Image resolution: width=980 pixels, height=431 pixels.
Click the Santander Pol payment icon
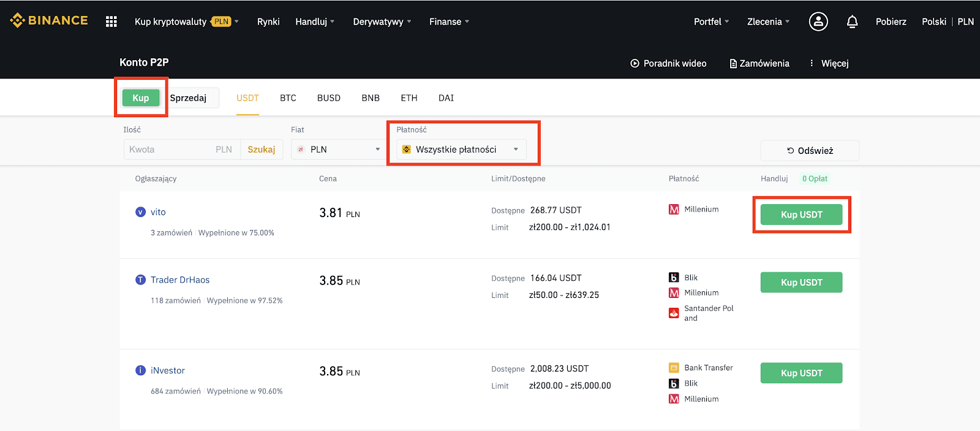[x=674, y=313]
